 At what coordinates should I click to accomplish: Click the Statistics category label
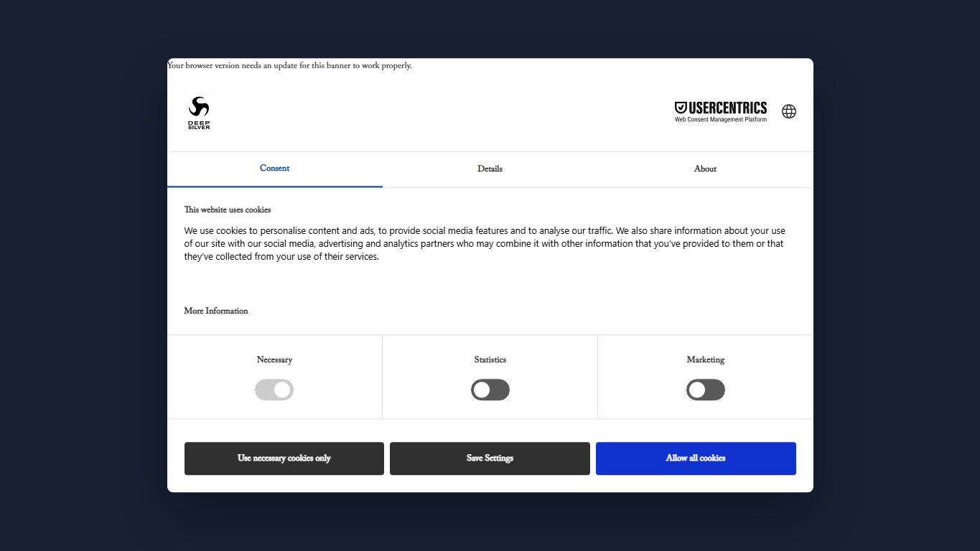pos(490,360)
